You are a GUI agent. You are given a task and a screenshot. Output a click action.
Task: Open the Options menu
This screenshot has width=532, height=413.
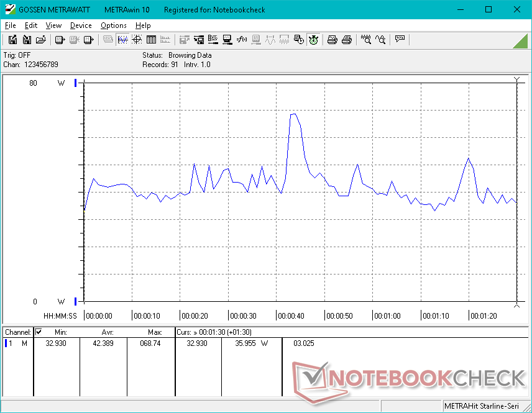[113, 25]
